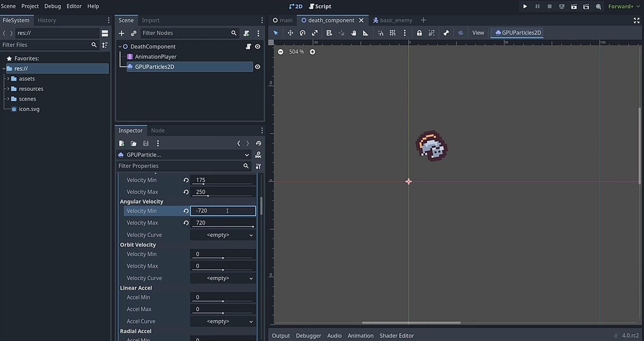Open the View menu button in viewport
644x341 pixels.
click(x=478, y=33)
